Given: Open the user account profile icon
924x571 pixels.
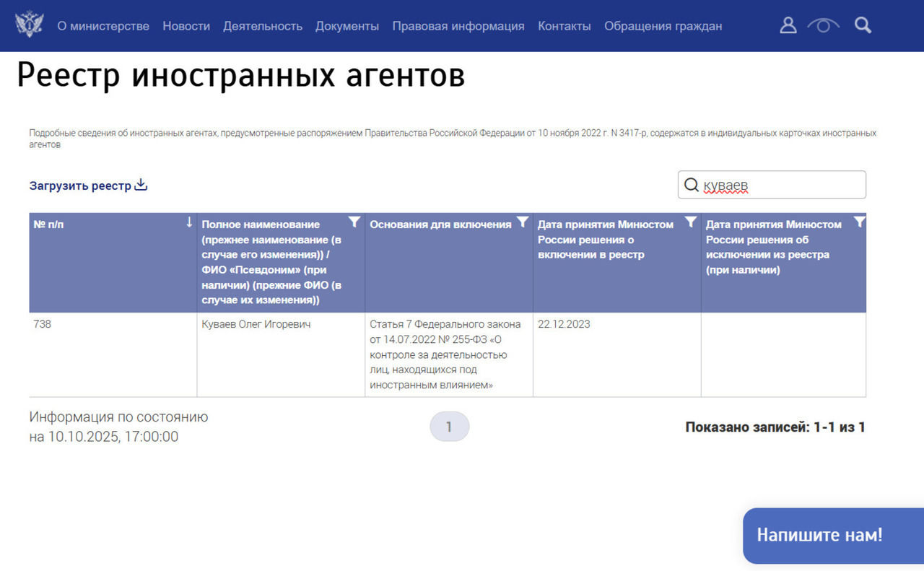Looking at the screenshot, I should (x=788, y=25).
